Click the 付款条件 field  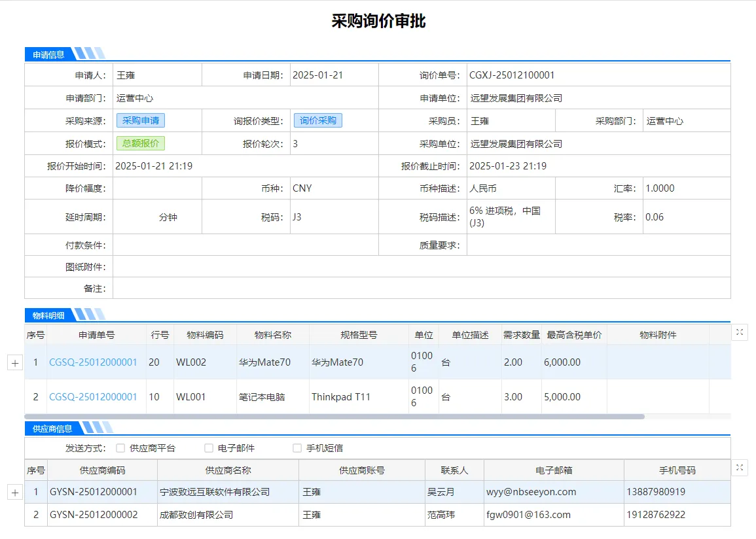246,245
